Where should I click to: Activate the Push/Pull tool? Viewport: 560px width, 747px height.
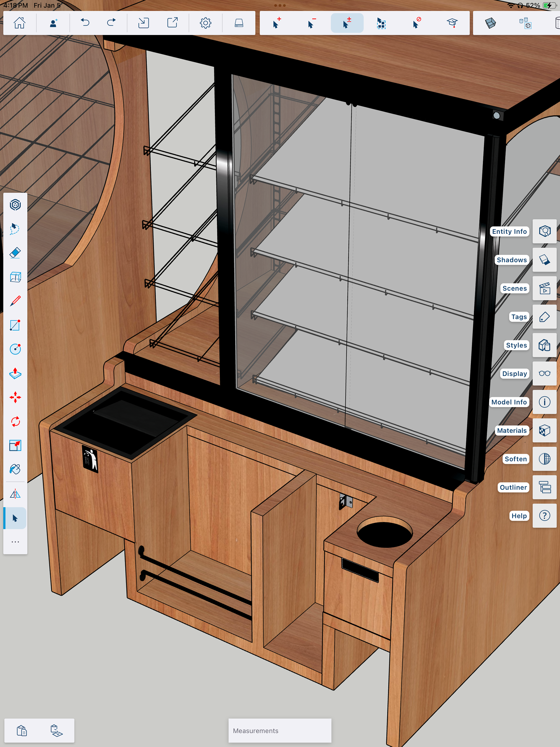15,373
